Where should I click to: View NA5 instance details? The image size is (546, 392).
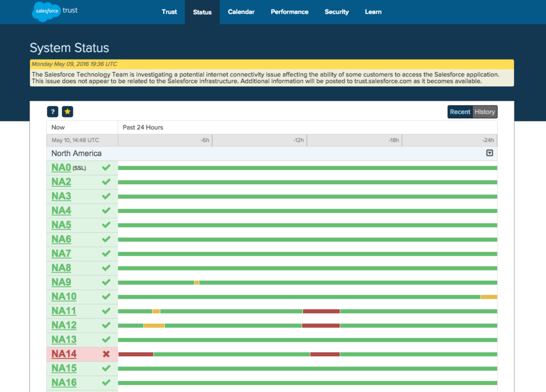[x=61, y=225]
